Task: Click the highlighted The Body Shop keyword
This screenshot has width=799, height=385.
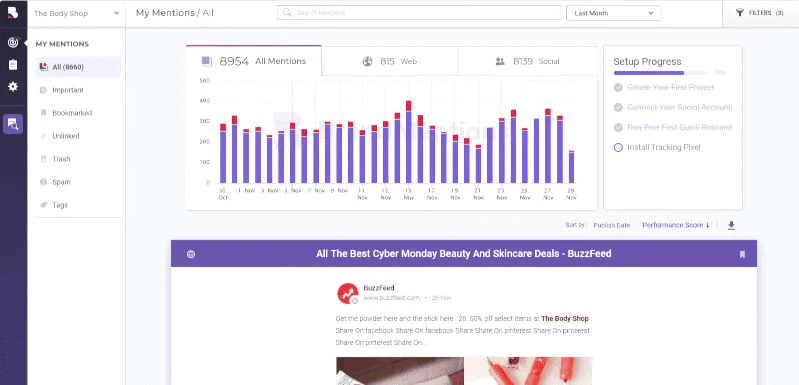Action: [565, 318]
